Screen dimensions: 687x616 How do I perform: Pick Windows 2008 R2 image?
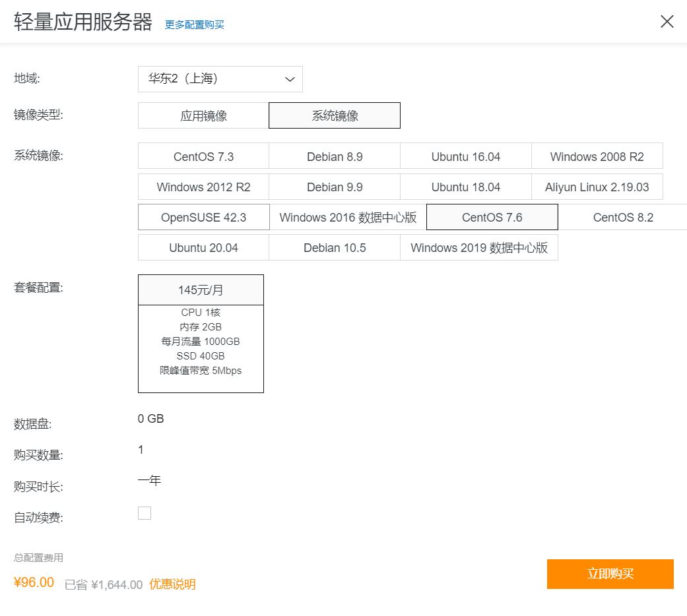[597, 156]
